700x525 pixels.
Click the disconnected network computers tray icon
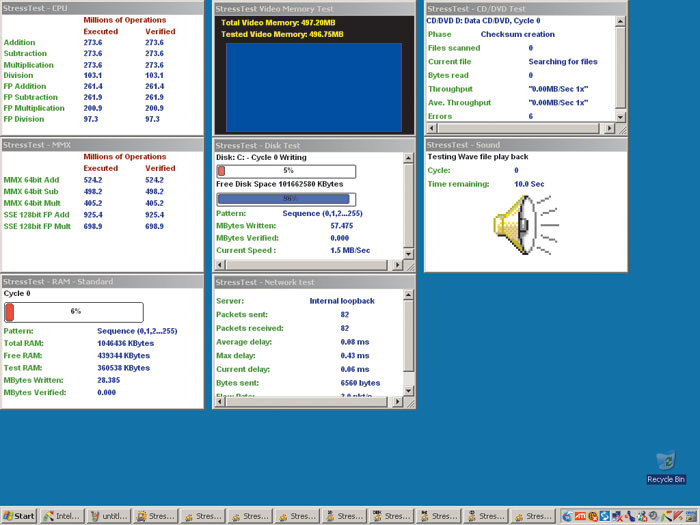click(617, 516)
